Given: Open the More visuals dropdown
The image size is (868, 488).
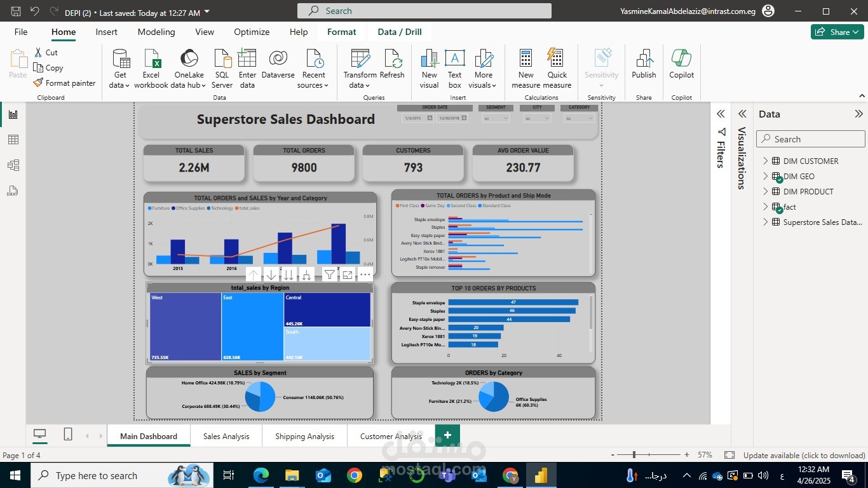Looking at the screenshot, I should (x=483, y=69).
